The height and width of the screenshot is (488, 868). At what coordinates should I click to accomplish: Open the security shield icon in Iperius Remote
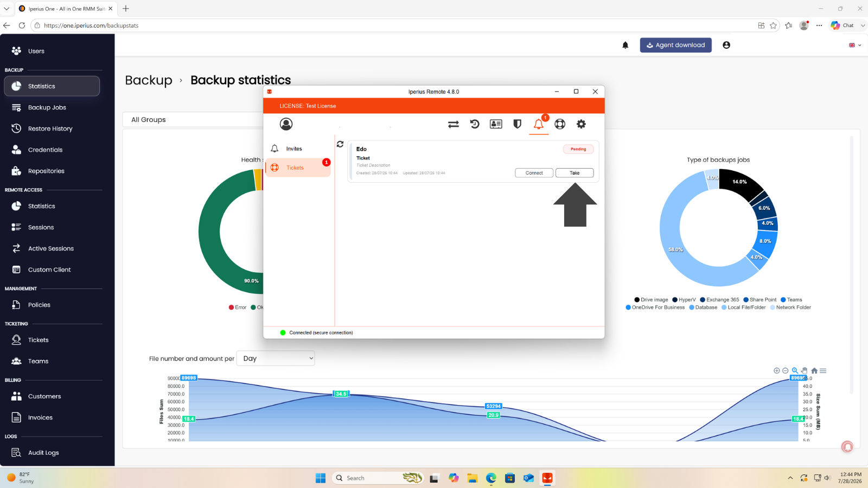coord(518,124)
